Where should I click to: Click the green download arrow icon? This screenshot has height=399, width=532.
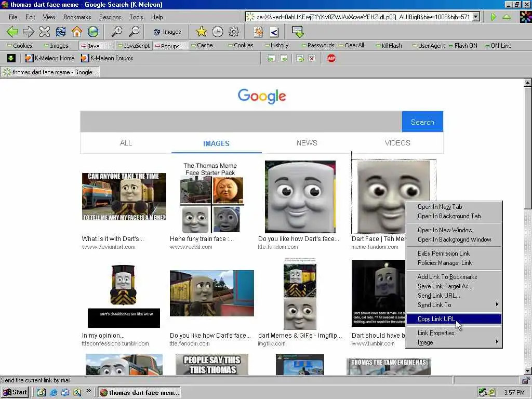pyautogui.click(x=298, y=32)
